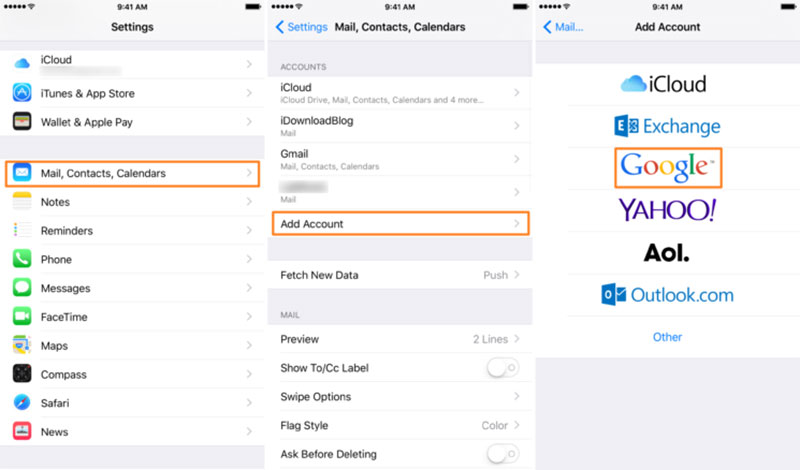Tap the Wallet & Apple Pay icon
Screen dimensions: 800x470
point(22,122)
